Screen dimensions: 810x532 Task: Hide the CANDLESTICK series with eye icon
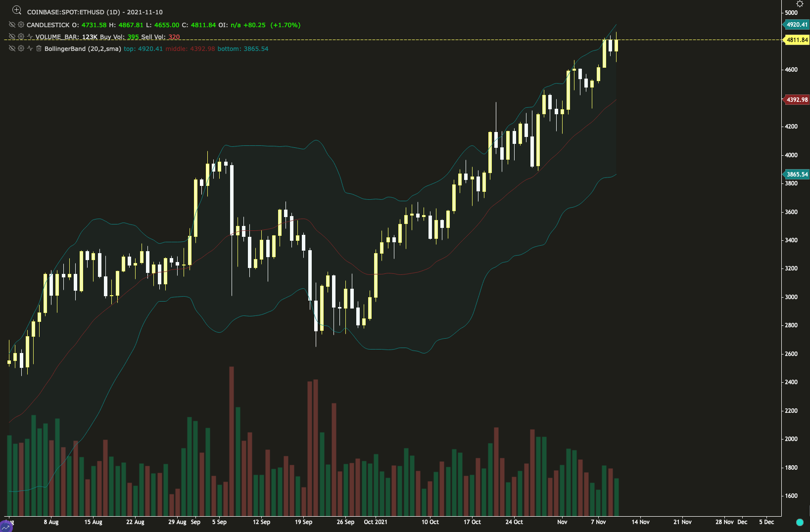[12, 25]
